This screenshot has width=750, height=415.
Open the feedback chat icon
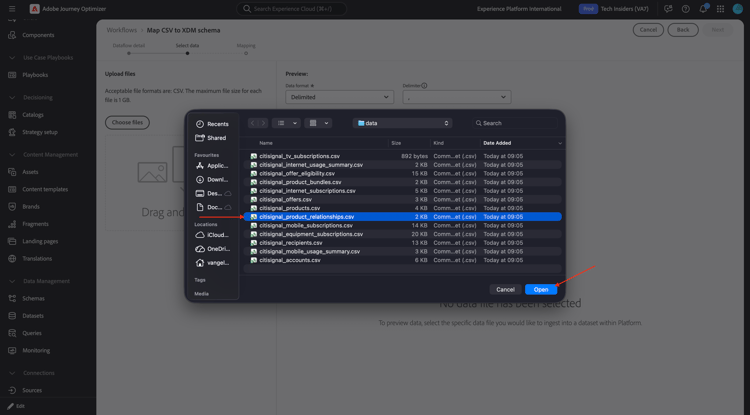[668, 9]
